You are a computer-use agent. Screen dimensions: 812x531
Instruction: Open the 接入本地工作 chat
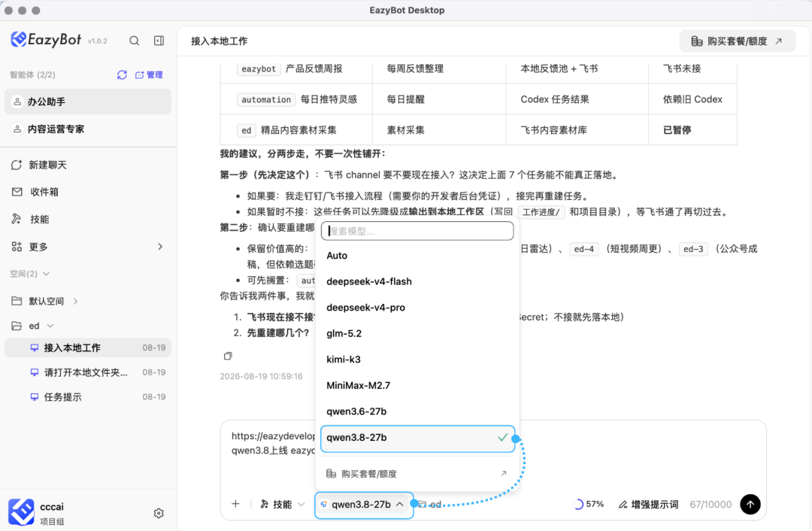pyautogui.click(x=88, y=347)
